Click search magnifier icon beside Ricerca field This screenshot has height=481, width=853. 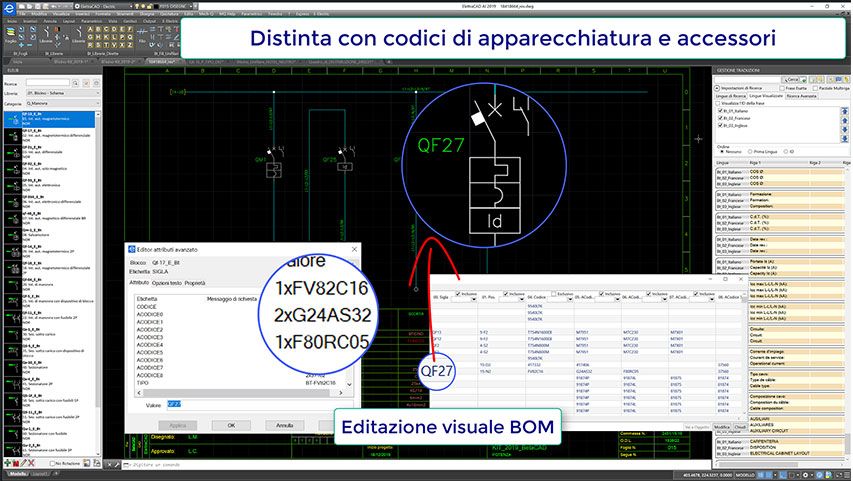pyautogui.click(x=75, y=83)
